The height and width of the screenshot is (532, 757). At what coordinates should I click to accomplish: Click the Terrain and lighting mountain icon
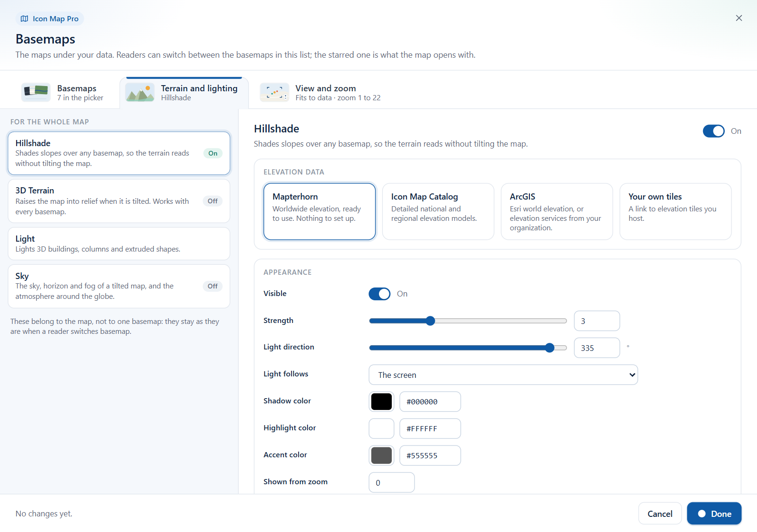[x=140, y=92]
